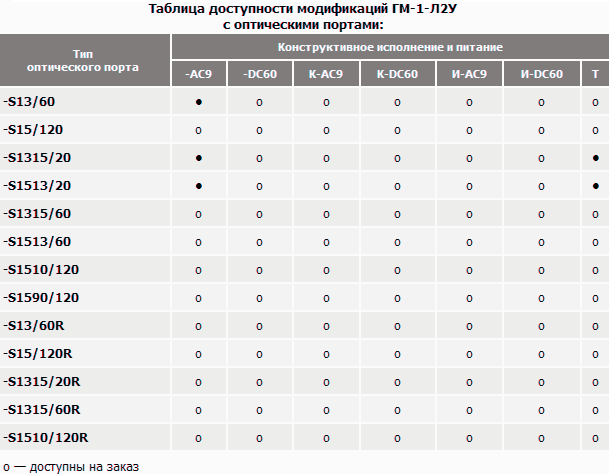Click filled dot for -S1513/20 under -AC9
Screen dimensions: 609x476
pos(199,186)
